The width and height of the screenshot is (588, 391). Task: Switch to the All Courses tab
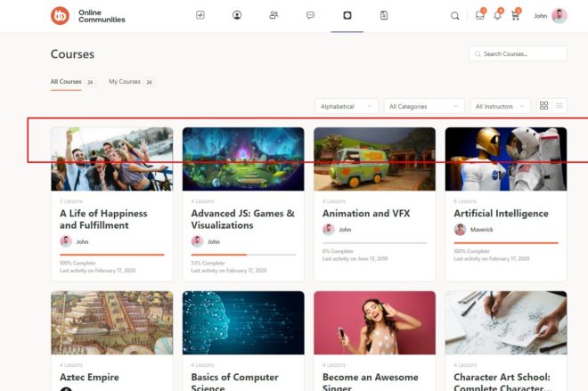coord(66,82)
